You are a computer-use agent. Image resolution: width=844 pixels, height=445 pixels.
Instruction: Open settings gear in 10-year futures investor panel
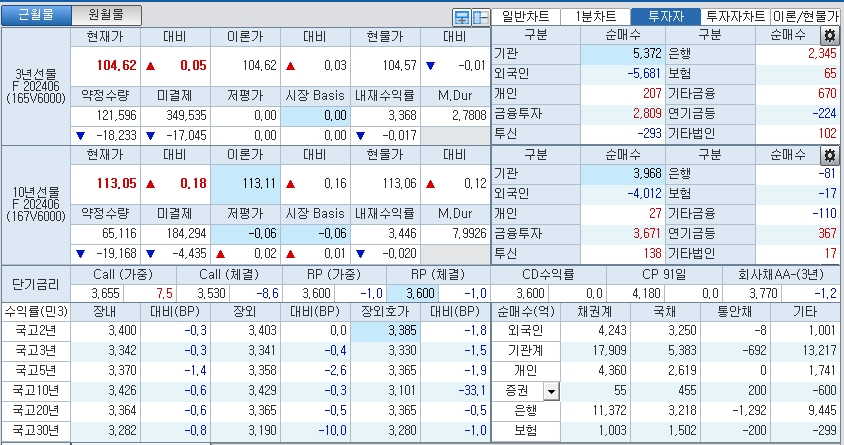[x=829, y=155]
